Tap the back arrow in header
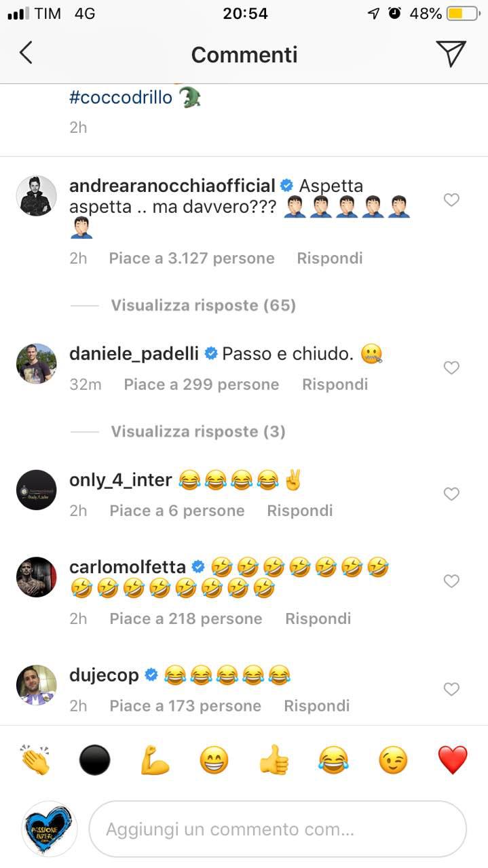This screenshot has height=868, width=488. [x=26, y=54]
